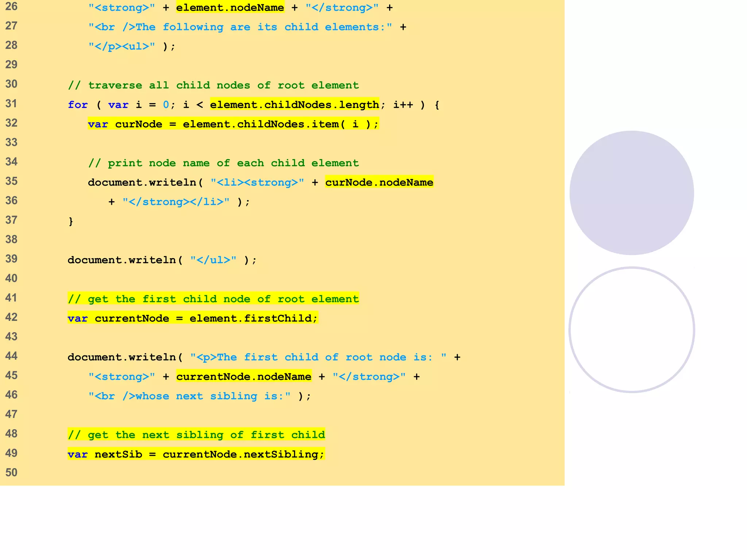Click line number 31
The width and height of the screenshot is (747, 560).
point(11,104)
